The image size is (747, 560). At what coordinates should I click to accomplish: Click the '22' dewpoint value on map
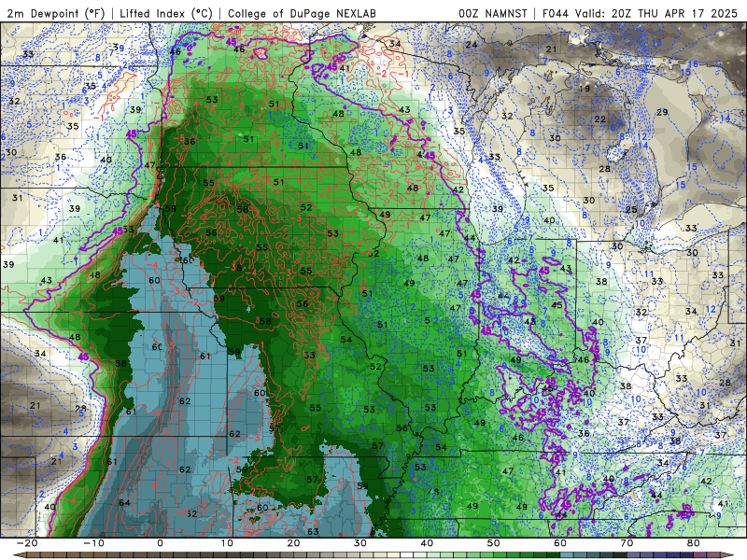pos(599,119)
